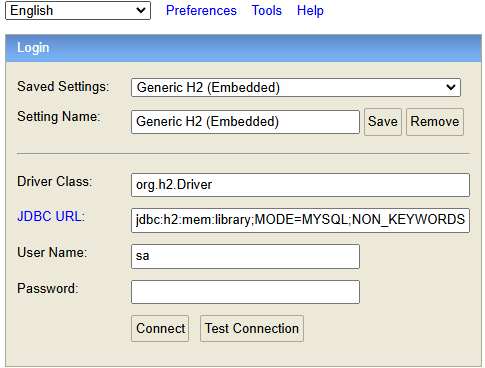Open the Help link

click(x=310, y=11)
